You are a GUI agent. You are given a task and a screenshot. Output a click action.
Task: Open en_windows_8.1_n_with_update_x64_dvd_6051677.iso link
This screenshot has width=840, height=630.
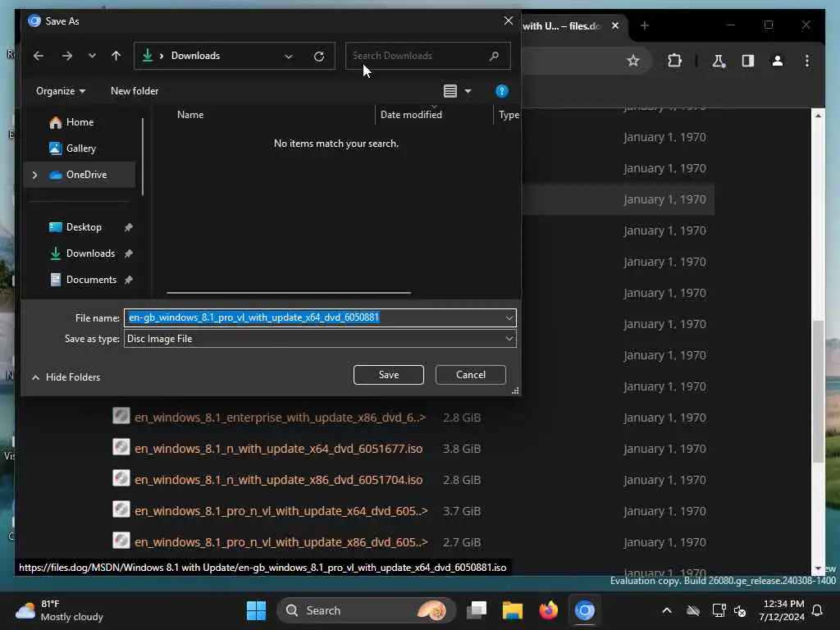point(278,449)
